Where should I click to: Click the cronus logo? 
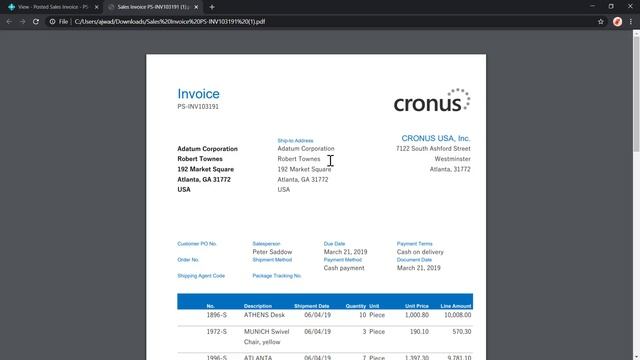432,100
